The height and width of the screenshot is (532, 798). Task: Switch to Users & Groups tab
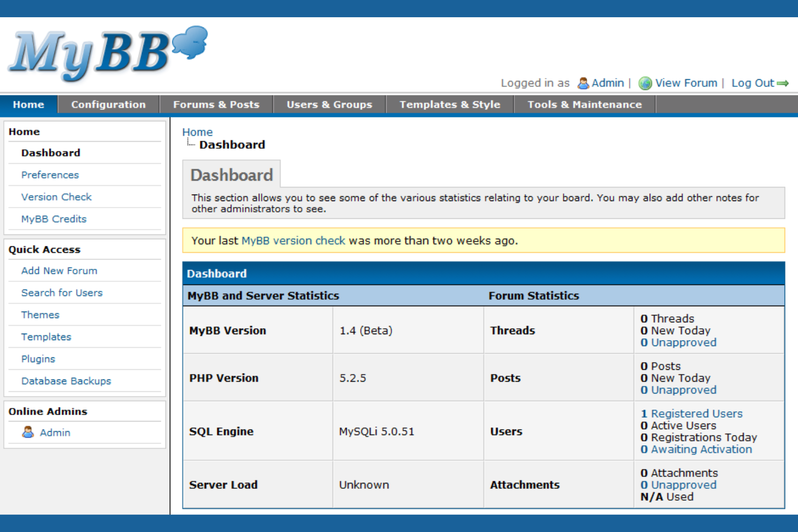(329, 105)
